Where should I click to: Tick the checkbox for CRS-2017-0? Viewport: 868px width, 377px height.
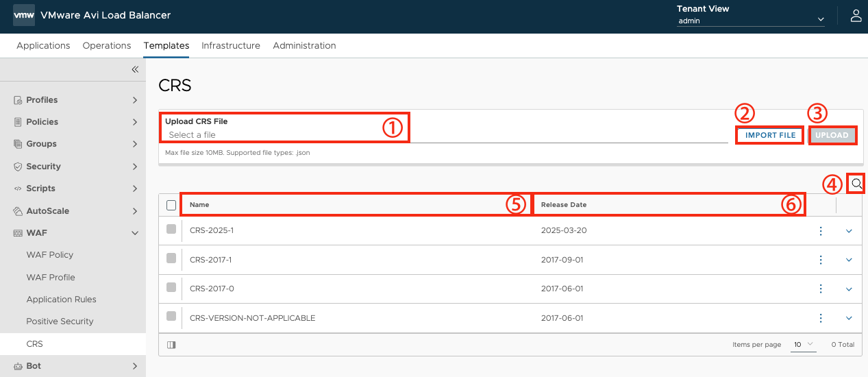click(x=171, y=287)
